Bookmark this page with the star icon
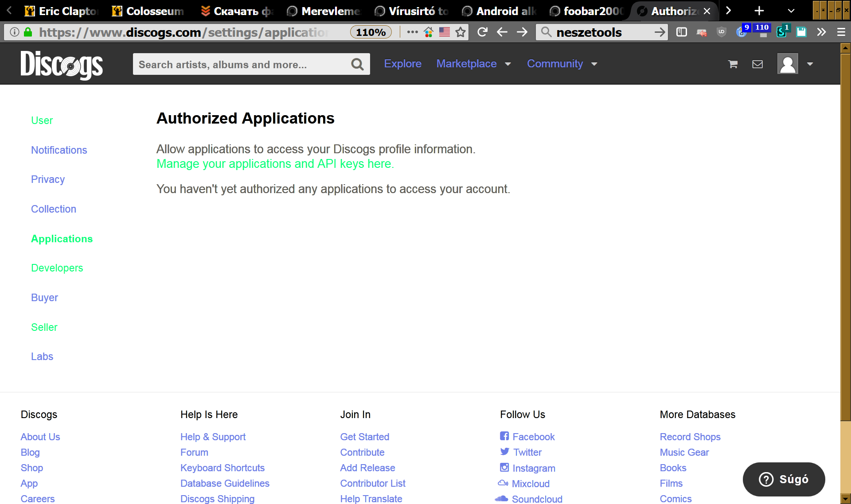 point(461,32)
